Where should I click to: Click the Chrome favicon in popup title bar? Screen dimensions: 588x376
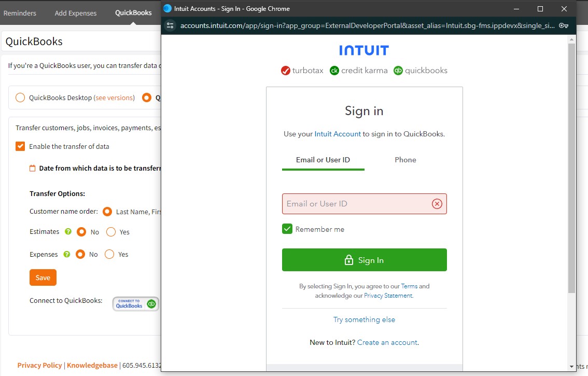[167, 8]
